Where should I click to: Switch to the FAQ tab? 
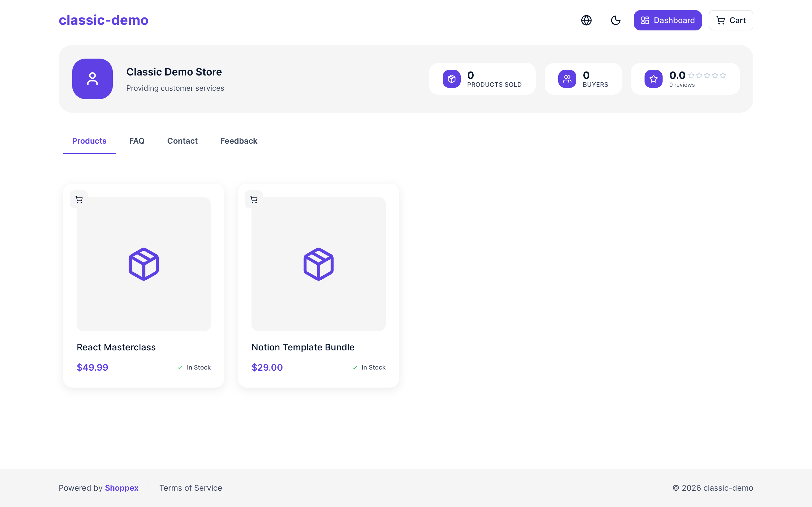tap(136, 141)
